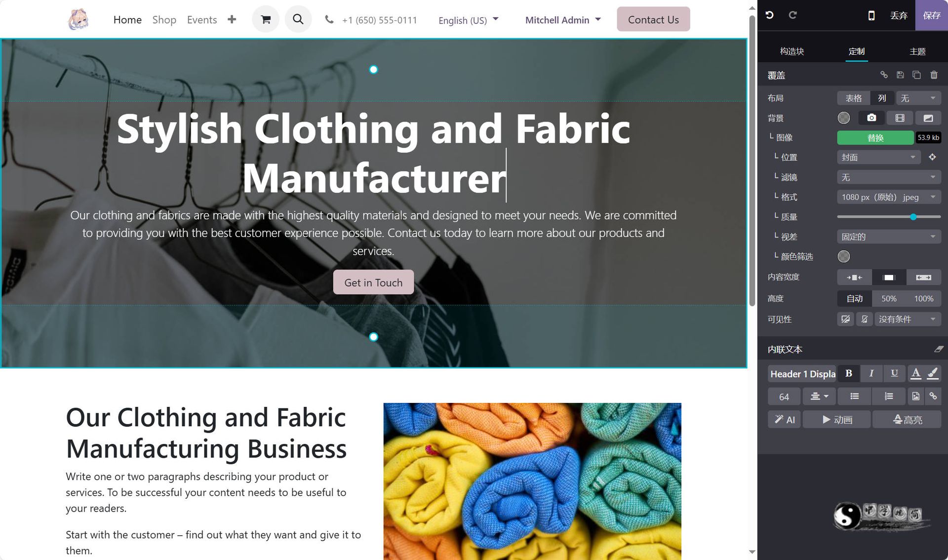This screenshot has width=948, height=560.
Task: Clear inline text formatting with eraser
Action: 938,349
